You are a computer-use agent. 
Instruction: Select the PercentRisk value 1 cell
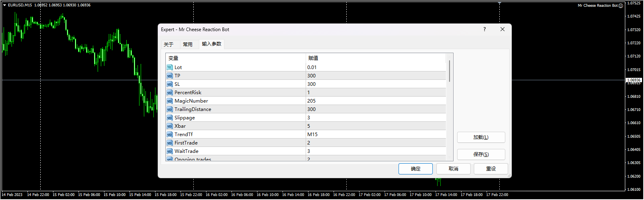376,93
